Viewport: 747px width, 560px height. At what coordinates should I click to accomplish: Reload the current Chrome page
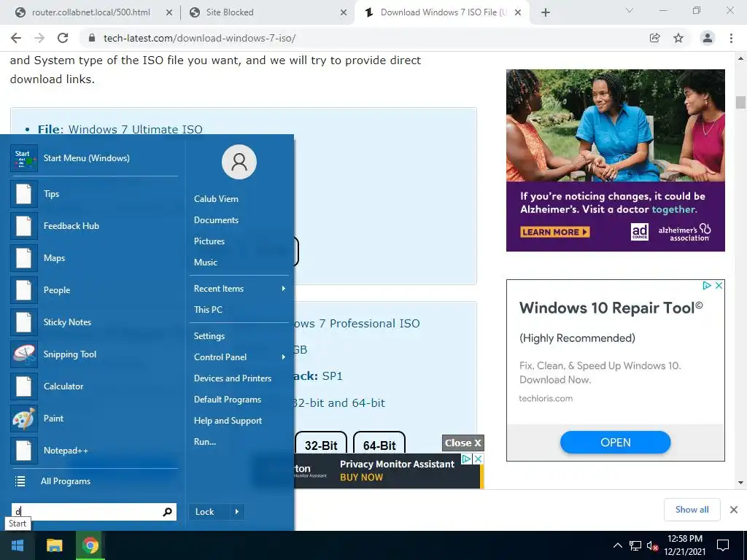point(63,38)
